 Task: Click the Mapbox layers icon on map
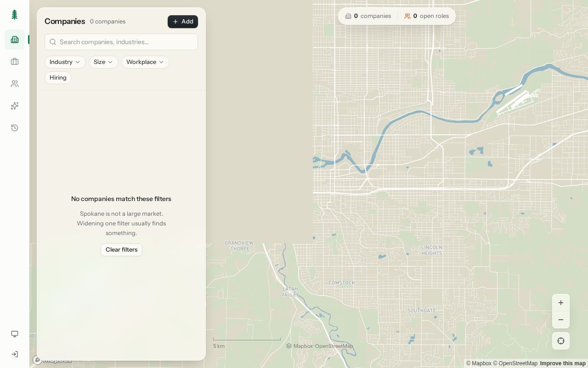pos(289,346)
